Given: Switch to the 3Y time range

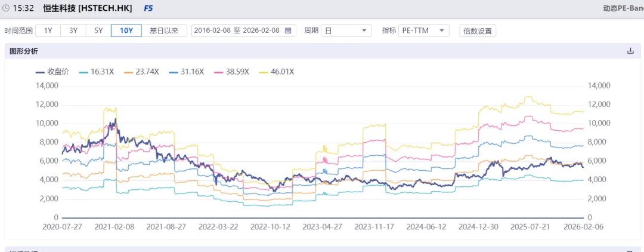Looking at the screenshot, I should point(73,30).
